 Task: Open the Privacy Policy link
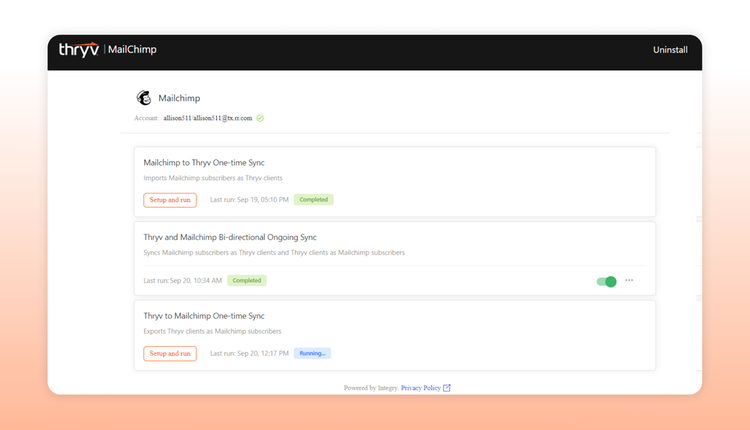pyautogui.click(x=420, y=388)
